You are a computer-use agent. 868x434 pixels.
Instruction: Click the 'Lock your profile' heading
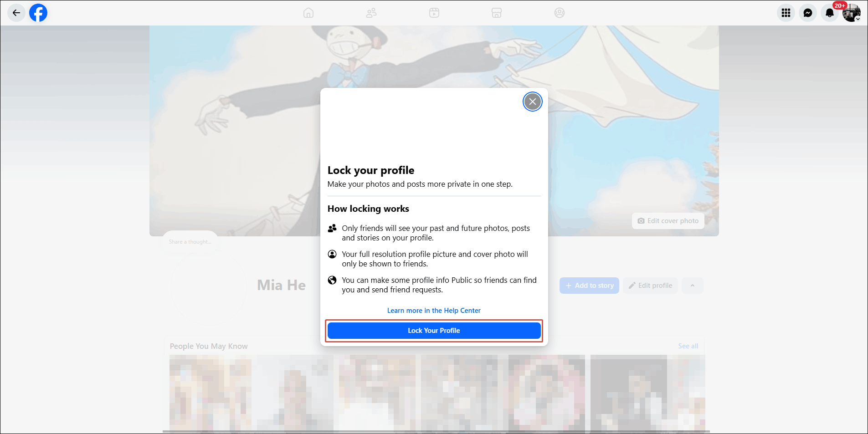[371, 170]
